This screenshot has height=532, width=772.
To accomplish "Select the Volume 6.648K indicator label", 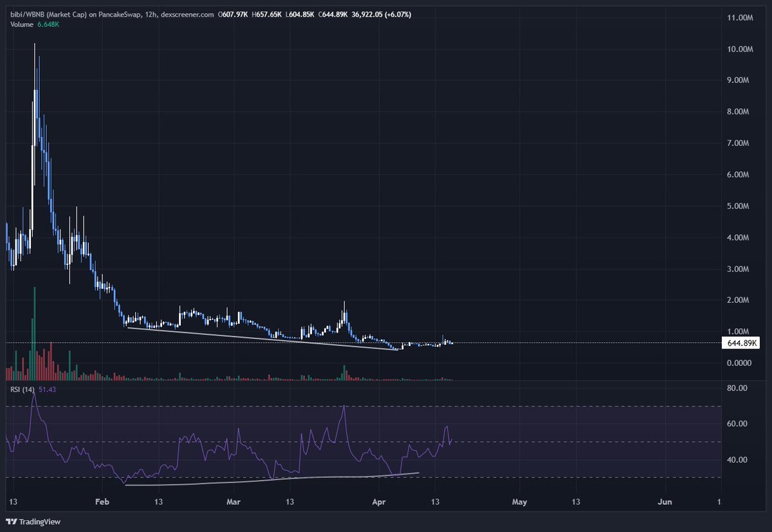I will point(35,24).
